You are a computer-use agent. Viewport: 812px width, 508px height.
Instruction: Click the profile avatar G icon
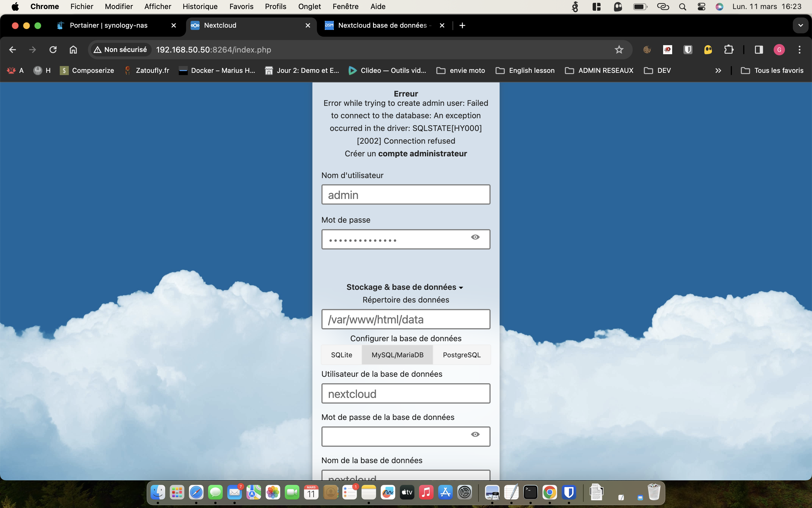point(779,50)
